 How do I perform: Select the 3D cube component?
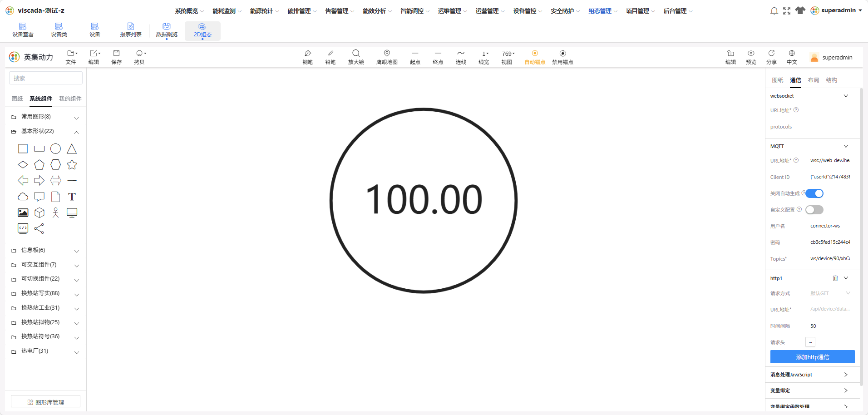39,212
